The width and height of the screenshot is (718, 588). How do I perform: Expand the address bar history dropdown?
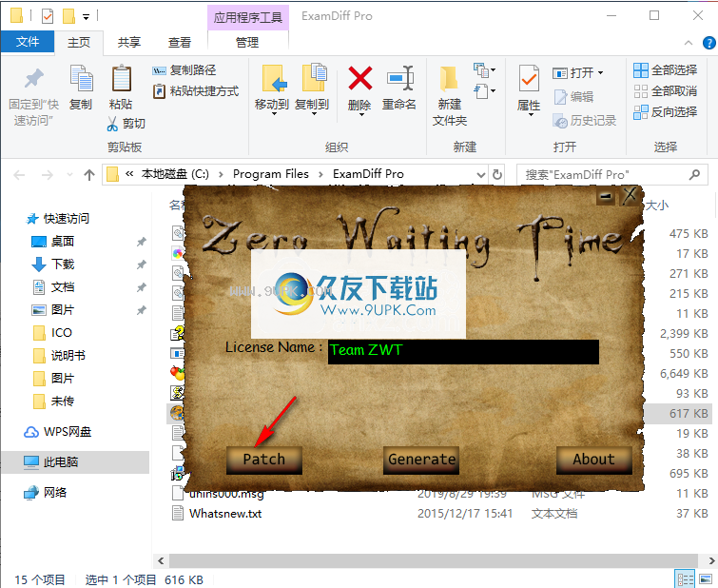coord(481,175)
